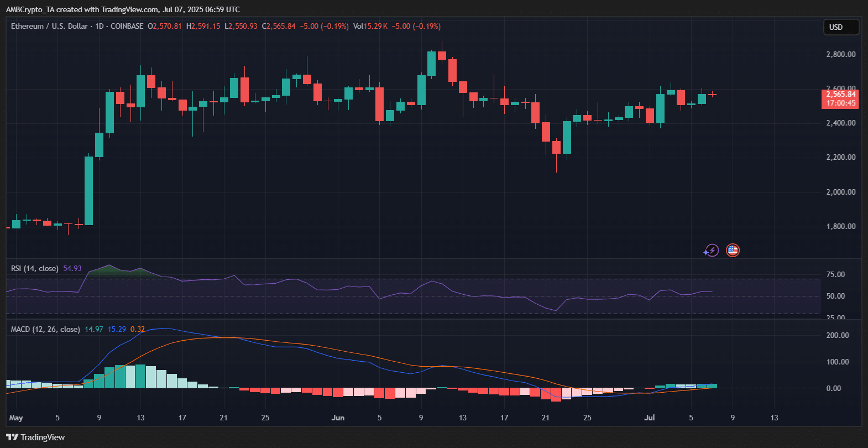Click the blue MACD line value 15.29
Screen dimensions: 868x448
pyautogui.click(x=117, y=329)
